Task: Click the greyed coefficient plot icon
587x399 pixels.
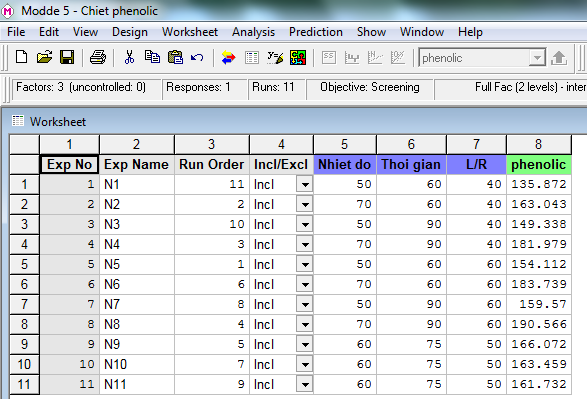Action: click(x=375, y=58)
